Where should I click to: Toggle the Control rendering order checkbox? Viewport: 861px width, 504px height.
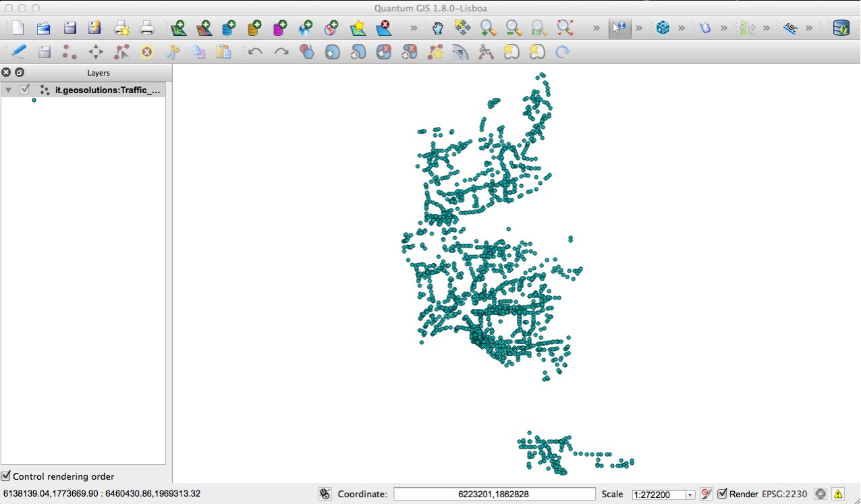click(6, 476)
